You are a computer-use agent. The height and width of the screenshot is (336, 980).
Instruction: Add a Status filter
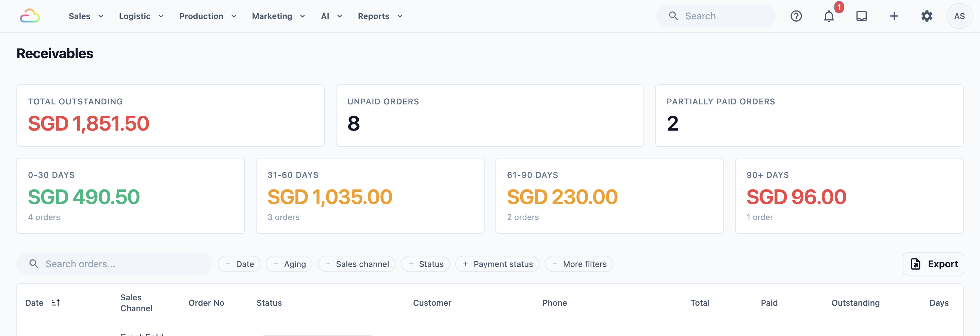(425, 264)
